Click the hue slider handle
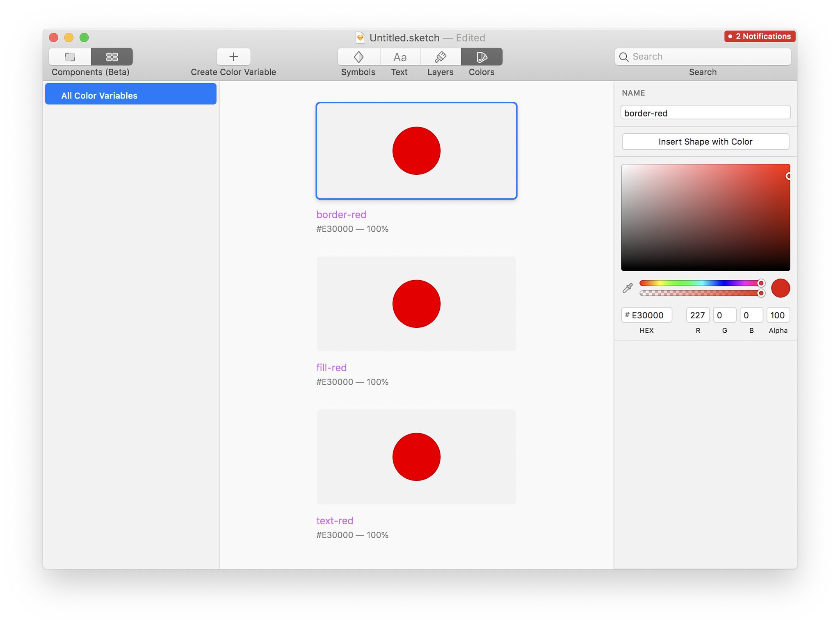Screen dimensions: 840x626 tap(761, 283)
